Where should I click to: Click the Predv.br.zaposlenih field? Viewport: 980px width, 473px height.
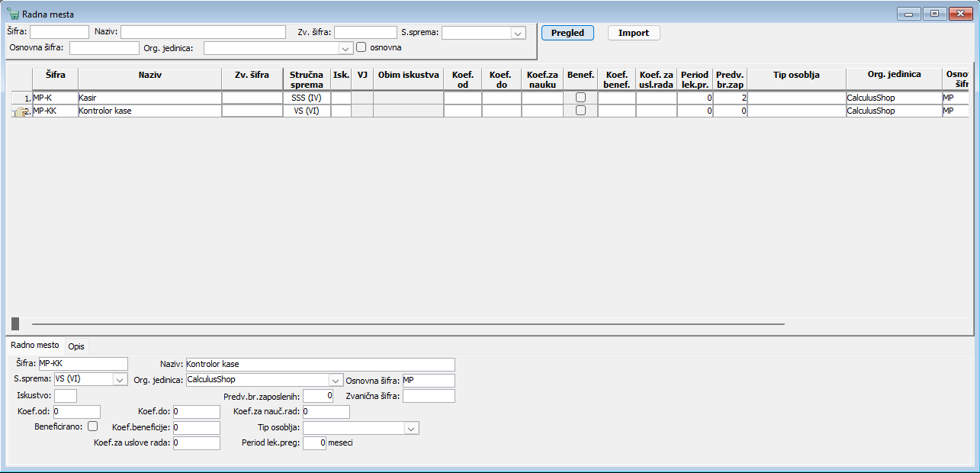318,395
